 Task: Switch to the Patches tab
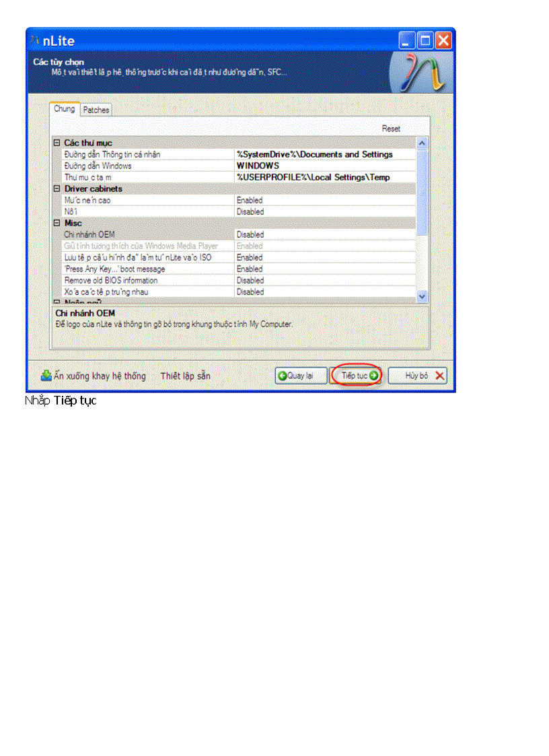96,109
